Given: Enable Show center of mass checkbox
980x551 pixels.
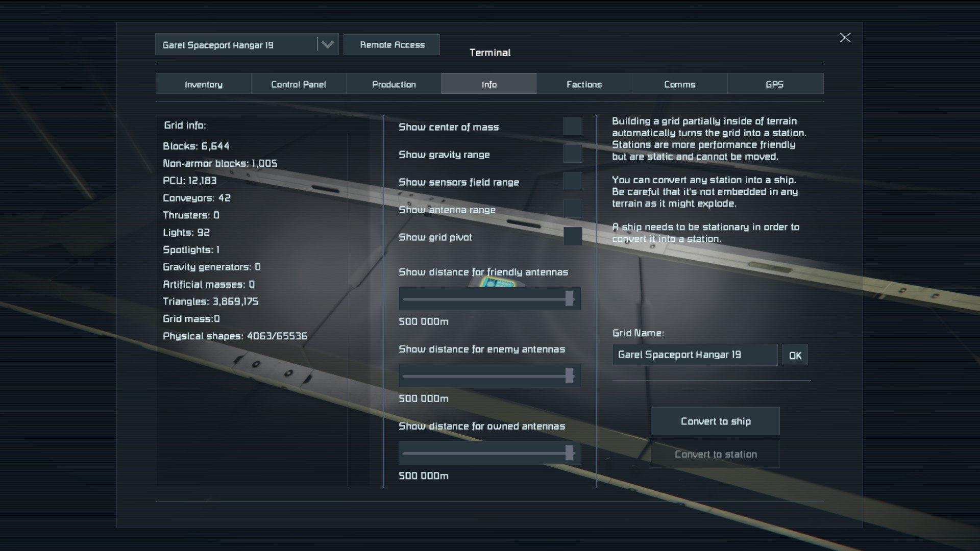Looking at the screenshot, I should [x=572, y=127].
